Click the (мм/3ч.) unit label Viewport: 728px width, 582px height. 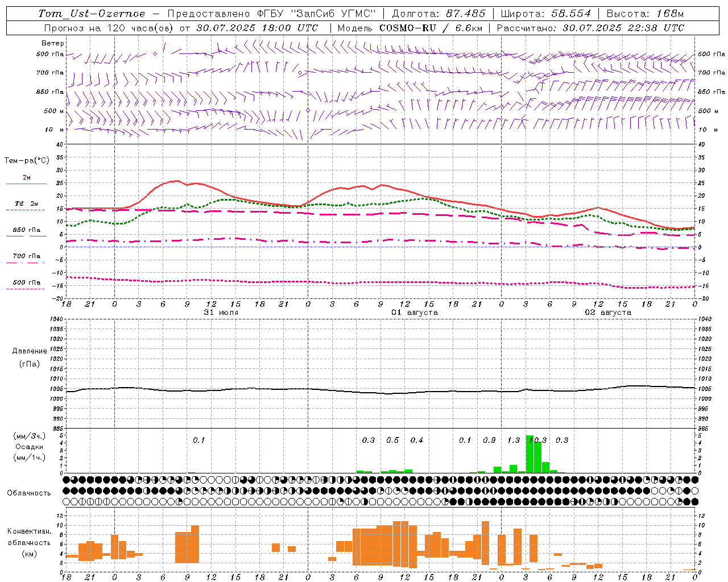(29, 436)
